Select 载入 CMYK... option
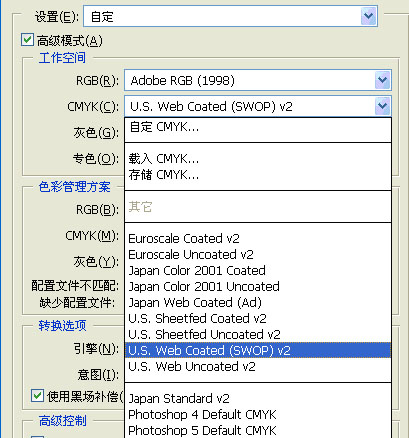 [258, 159]
